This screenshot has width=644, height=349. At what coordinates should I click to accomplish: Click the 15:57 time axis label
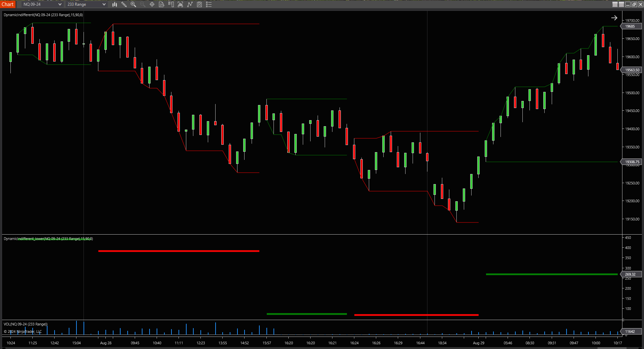(x=267, y=343)
